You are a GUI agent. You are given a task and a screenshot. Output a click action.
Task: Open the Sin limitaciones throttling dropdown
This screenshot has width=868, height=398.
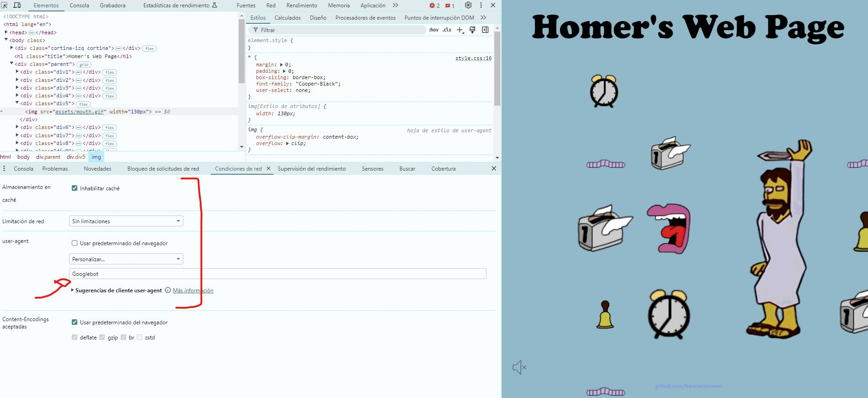click(126, 221)
